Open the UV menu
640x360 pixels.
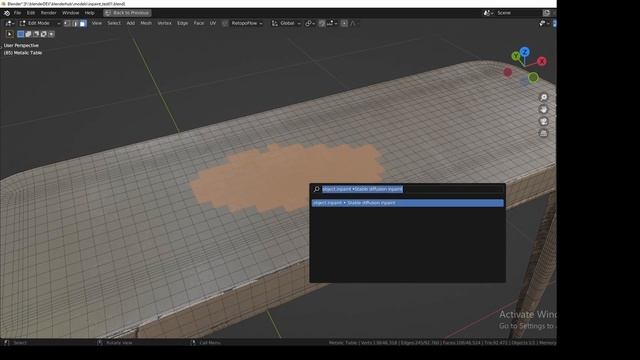213,23
